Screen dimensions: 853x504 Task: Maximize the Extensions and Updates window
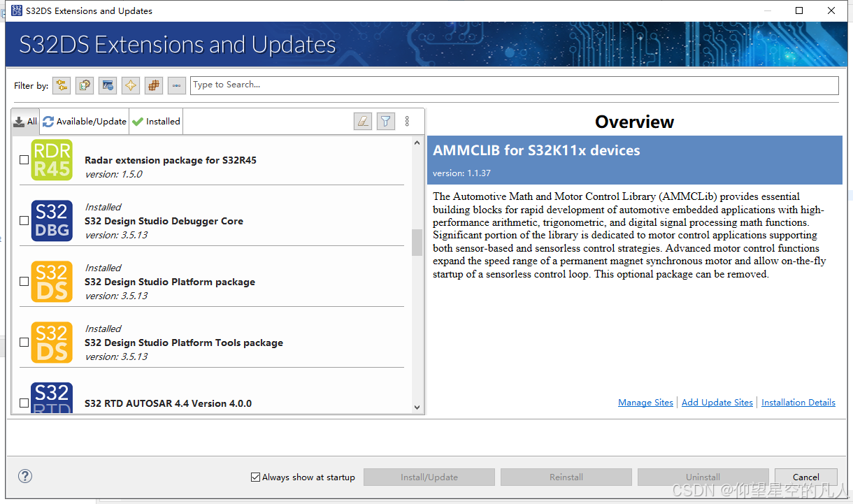coord(799,10)
